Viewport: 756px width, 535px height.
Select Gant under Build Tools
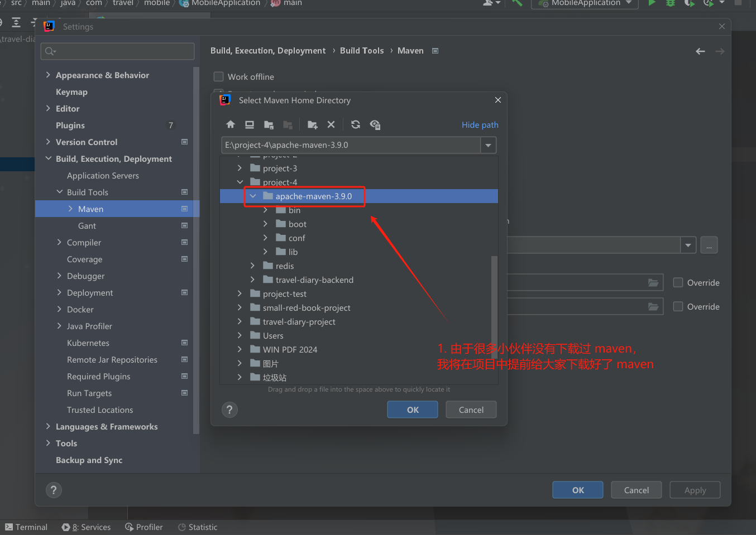(x=87, y=226)
